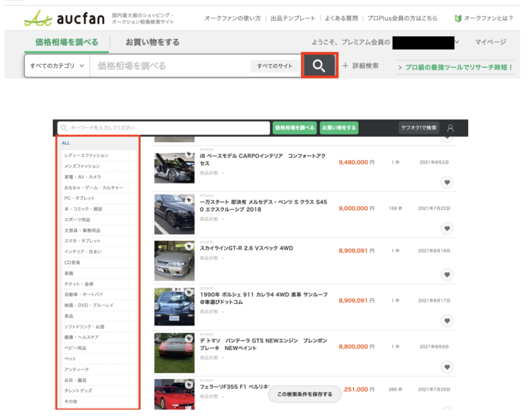Open the すべてのカテゴリ dropdown
The image size is (531, 420).
57,66
